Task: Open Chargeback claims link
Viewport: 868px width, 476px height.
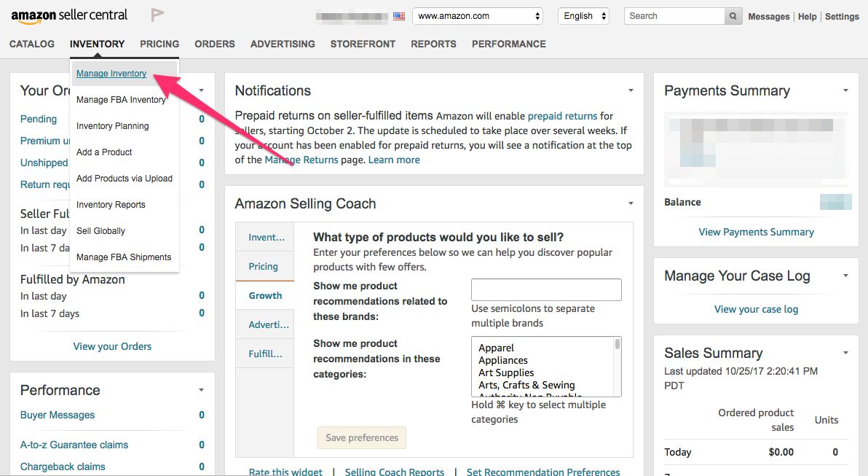Action: 63,467
